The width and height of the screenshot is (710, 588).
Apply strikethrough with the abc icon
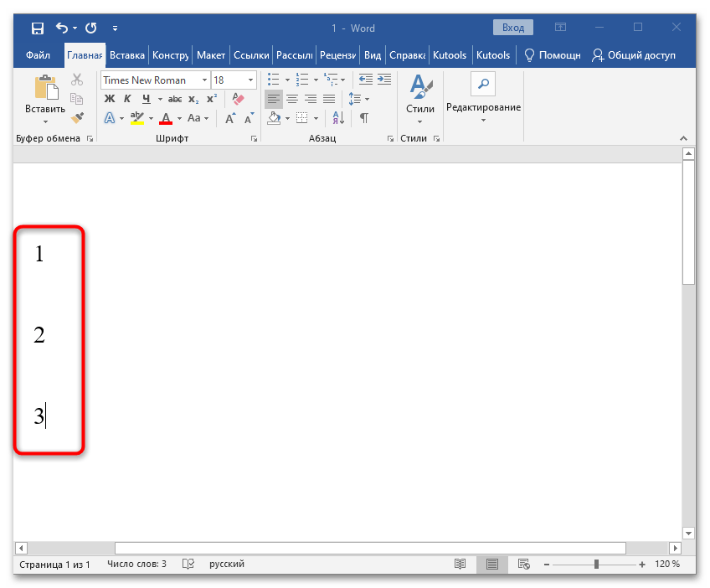(175, 99)
